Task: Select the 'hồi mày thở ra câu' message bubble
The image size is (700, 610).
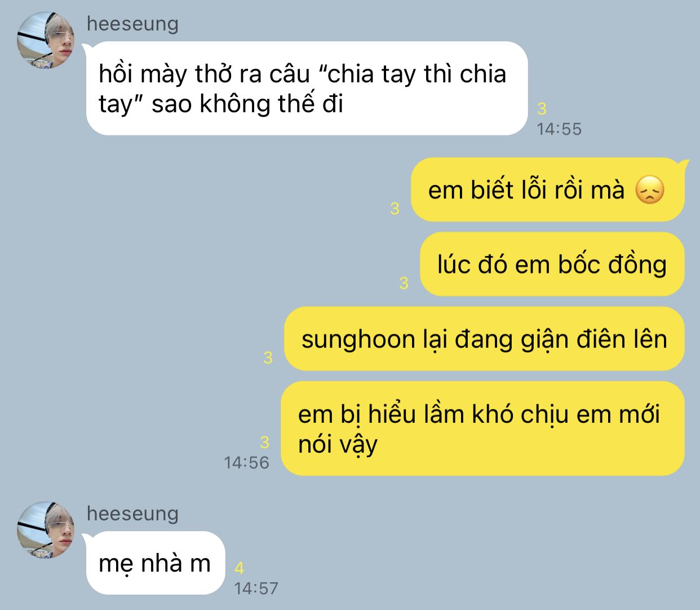Action: (307, 89)
